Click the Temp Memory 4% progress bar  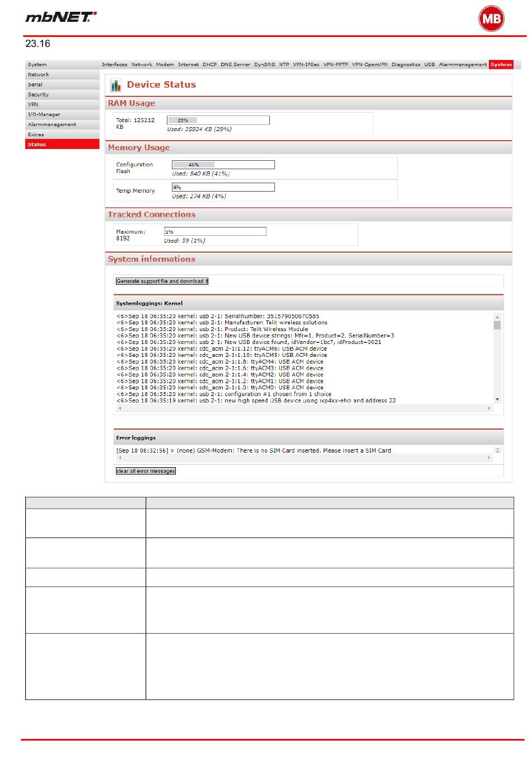[223, 187]
